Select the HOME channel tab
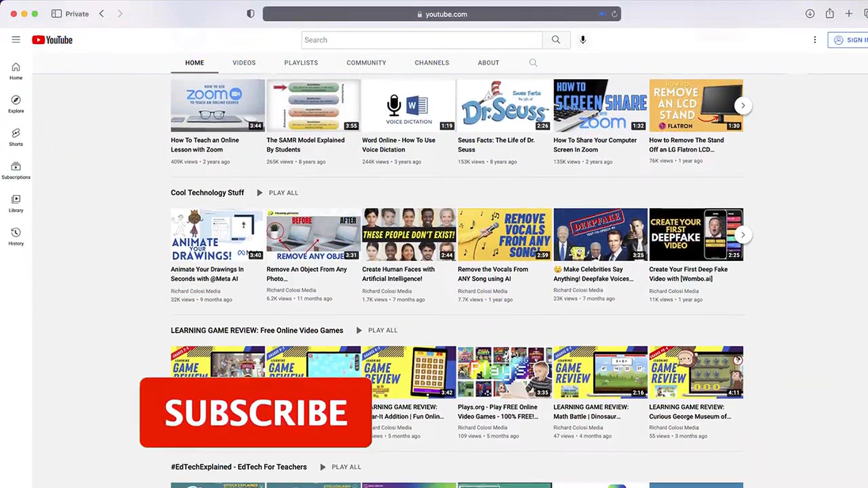 coord(194,63)
